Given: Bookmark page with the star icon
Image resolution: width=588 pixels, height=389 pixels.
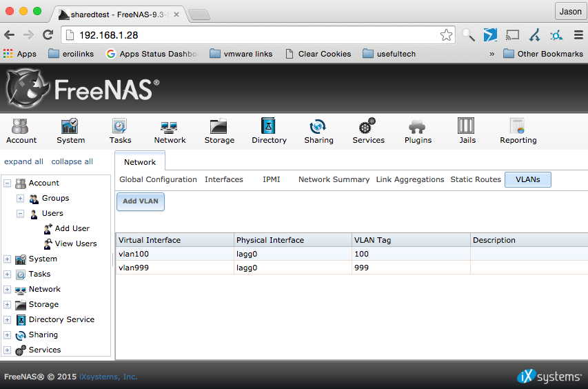Looking at the screenshot, I should pyautogui.click(x=446, y=35).
